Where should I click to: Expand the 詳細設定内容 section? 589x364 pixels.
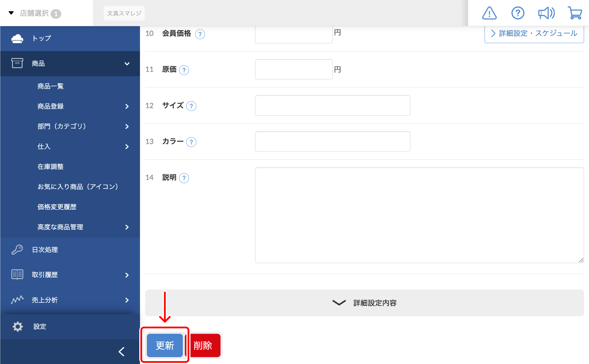coord(364,303)
